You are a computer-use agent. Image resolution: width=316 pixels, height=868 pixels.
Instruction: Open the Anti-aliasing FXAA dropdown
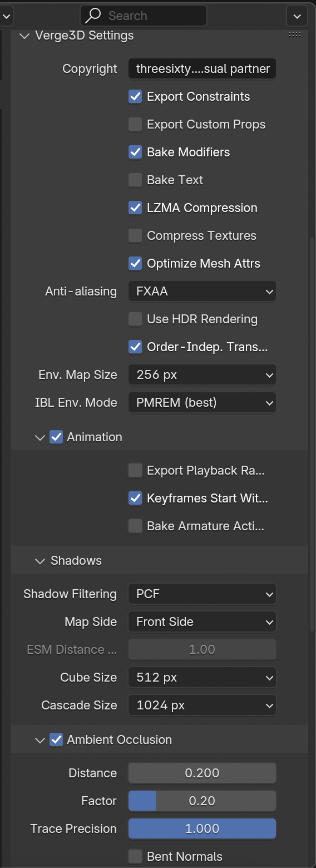(x=203, y=292)
